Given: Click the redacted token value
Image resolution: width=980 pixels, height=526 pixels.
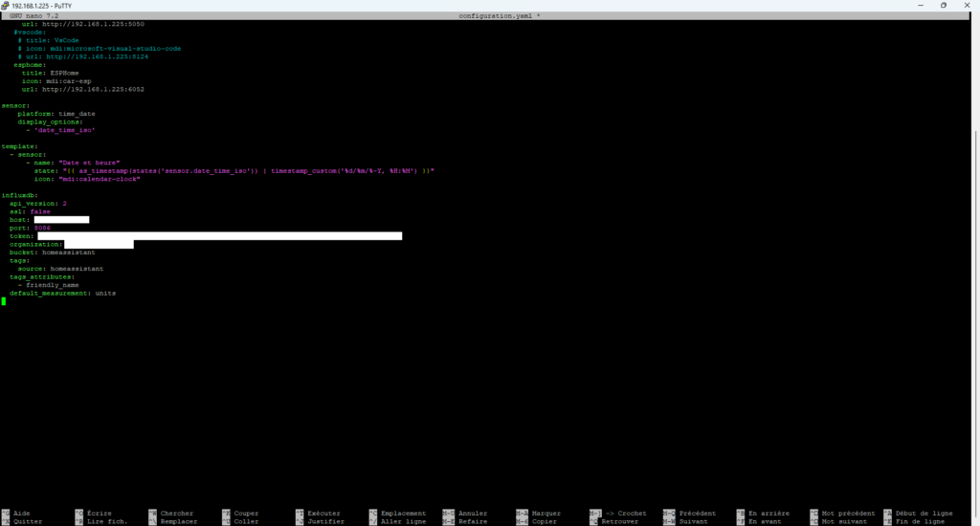Looking at the screenshot, I should tap(219, 236).
